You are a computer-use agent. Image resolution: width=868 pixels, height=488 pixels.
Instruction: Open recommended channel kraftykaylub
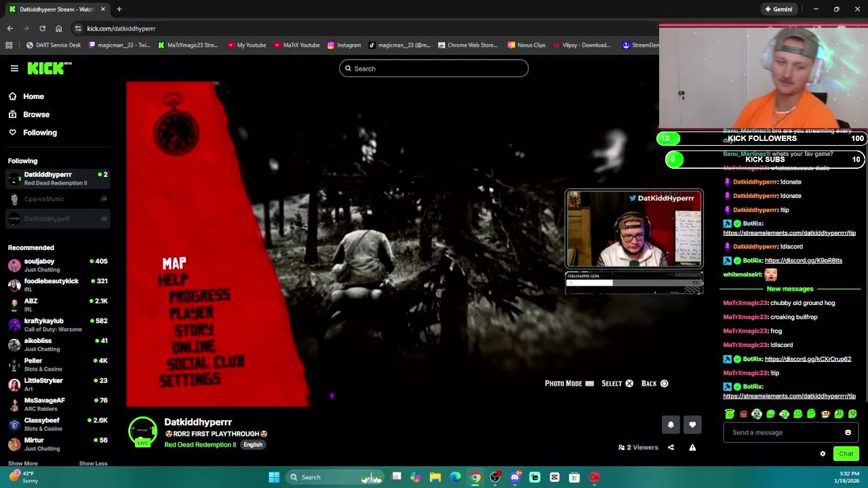(x=58, y=325)
